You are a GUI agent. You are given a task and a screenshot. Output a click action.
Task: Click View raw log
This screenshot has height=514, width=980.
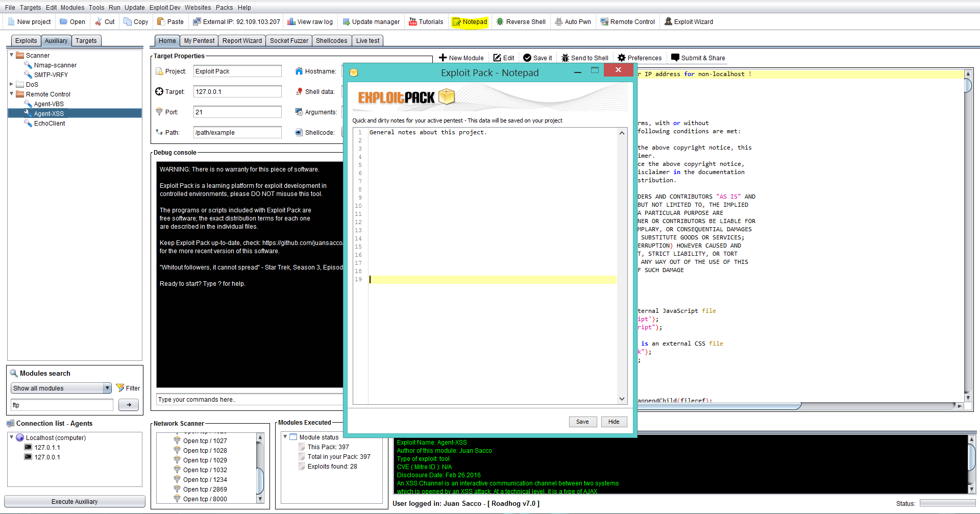click(310, 22)
